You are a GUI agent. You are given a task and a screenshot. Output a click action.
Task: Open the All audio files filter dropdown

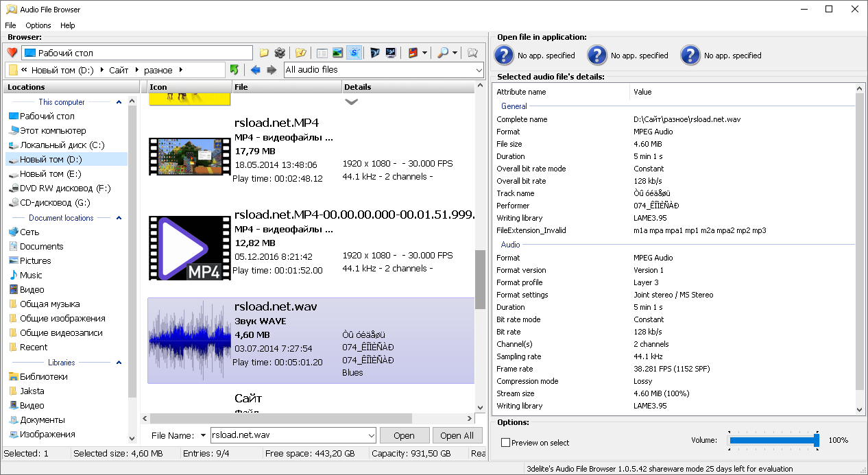click(x=479, y=70)
